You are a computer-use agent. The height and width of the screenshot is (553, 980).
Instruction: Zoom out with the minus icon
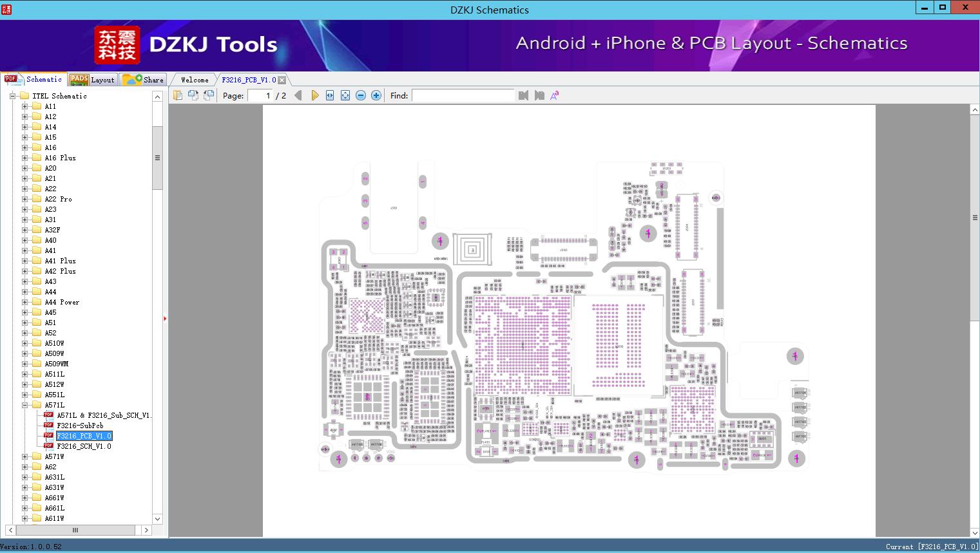point(361,95)
